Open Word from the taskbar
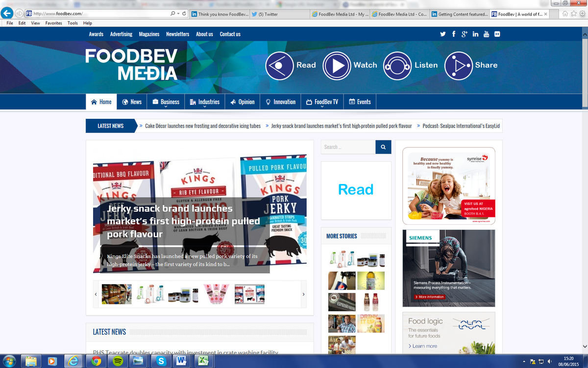This screenshot has height=368, width=588. (x=181, y=361)
